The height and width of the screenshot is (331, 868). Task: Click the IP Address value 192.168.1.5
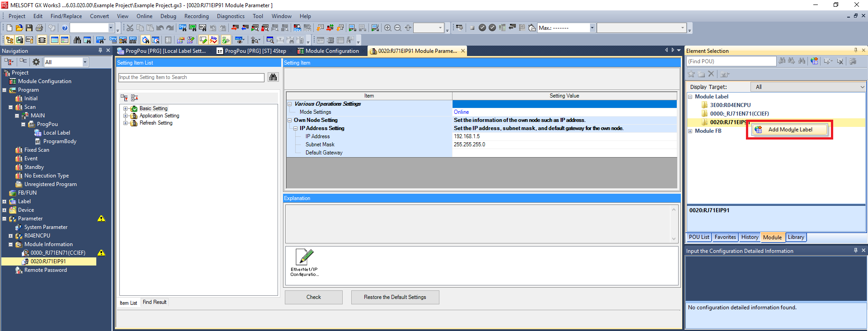[x=467, y=136]
